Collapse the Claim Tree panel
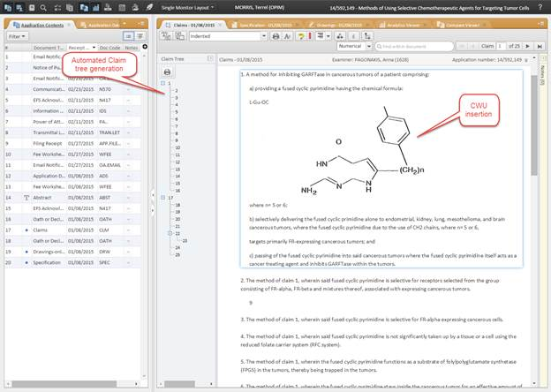 tap(210, 58)
